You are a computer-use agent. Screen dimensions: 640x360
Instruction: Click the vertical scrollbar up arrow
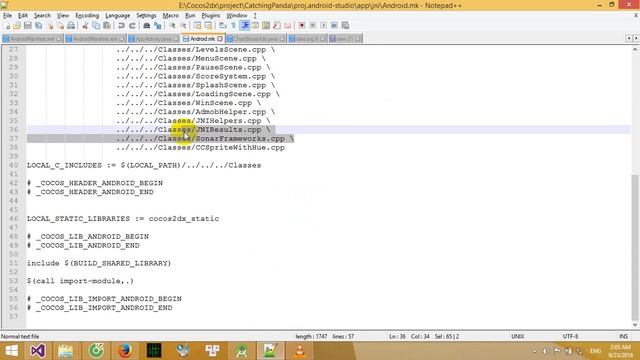[x=635, y=49]
